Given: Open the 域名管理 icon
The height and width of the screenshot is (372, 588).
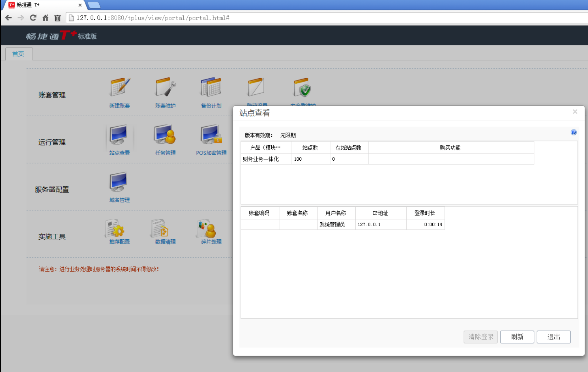Looking at the screenshot, I should point(119,182).
